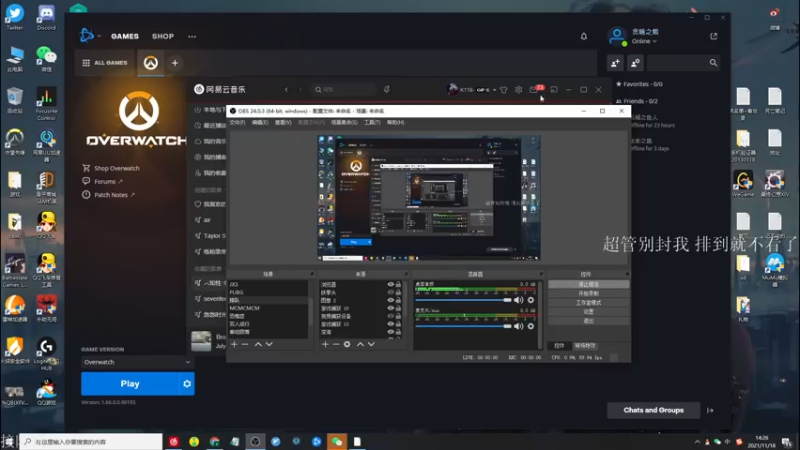Switch NetEase music to mini mode icon
Image resolution: width=800 pixels, height=450 pixels.
pos(554,90)
